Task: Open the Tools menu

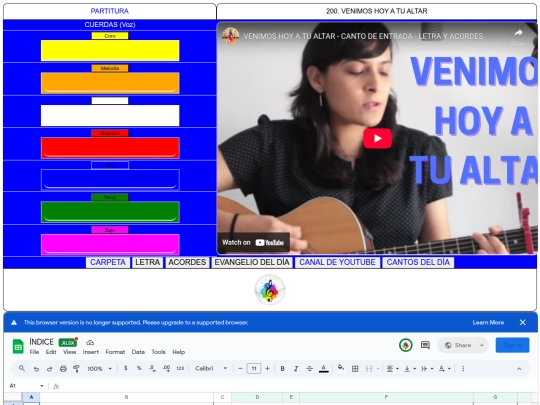Action: [158, 352]
